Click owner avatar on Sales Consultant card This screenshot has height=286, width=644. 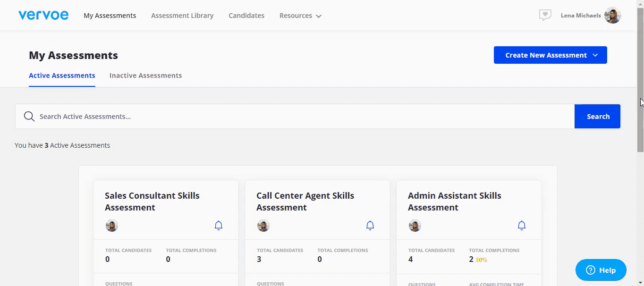pyautogui.click(x=112, y=226)
